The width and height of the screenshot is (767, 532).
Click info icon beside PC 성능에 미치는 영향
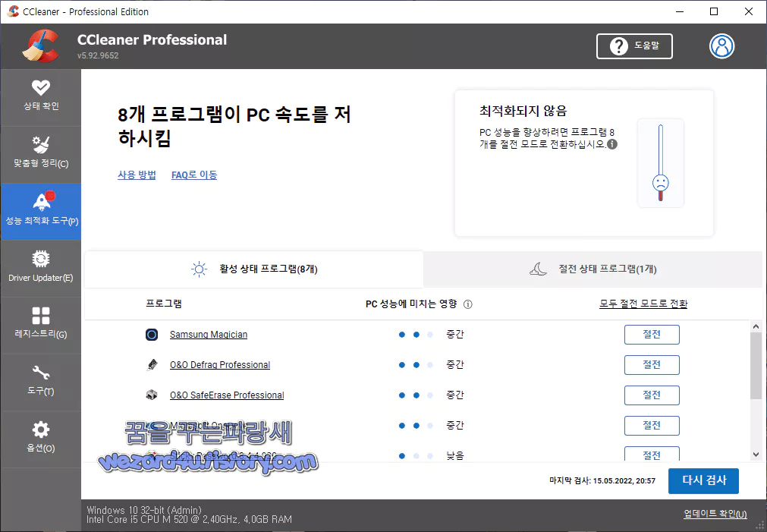pos(467,304)
